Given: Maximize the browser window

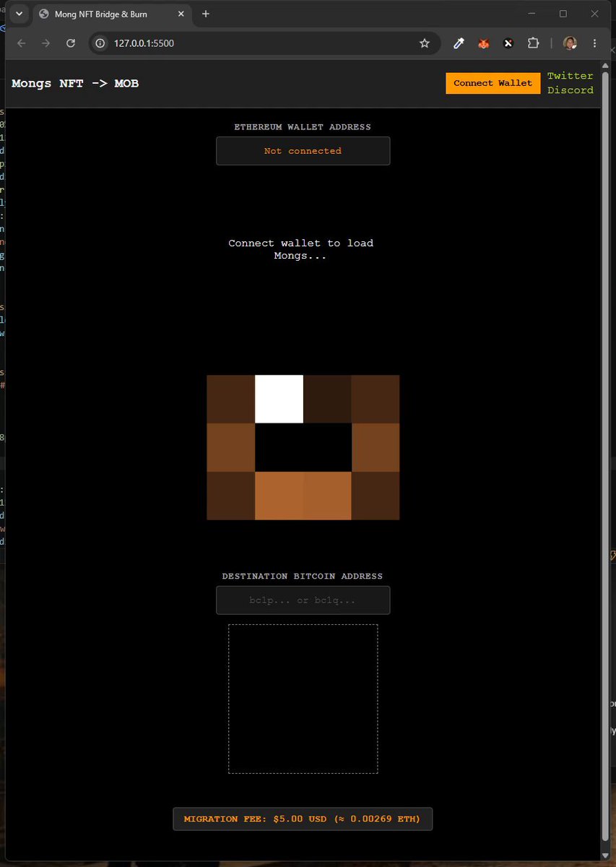Looking at the screenshot, I should click(x=563, y=14).
